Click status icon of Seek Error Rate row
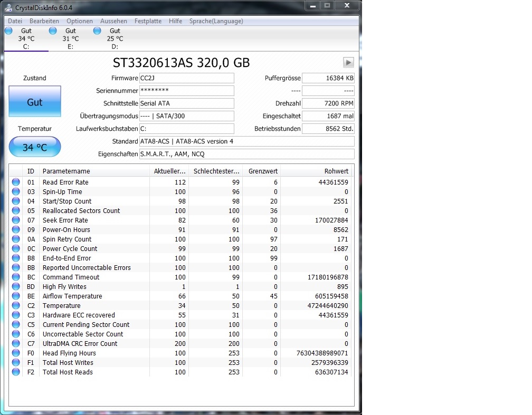The width and height of the screenshot is (532, 415). click(16, 220)
